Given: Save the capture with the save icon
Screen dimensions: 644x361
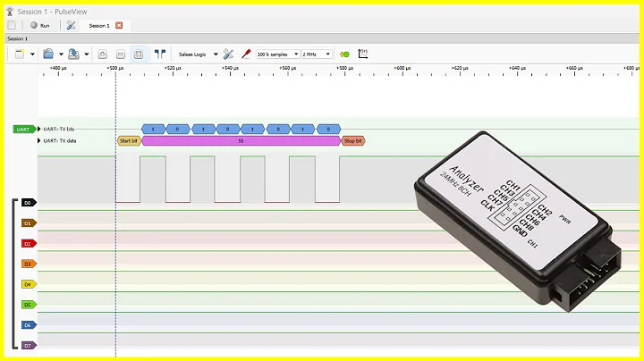Looking at the screenshot, I should [73, 55].
